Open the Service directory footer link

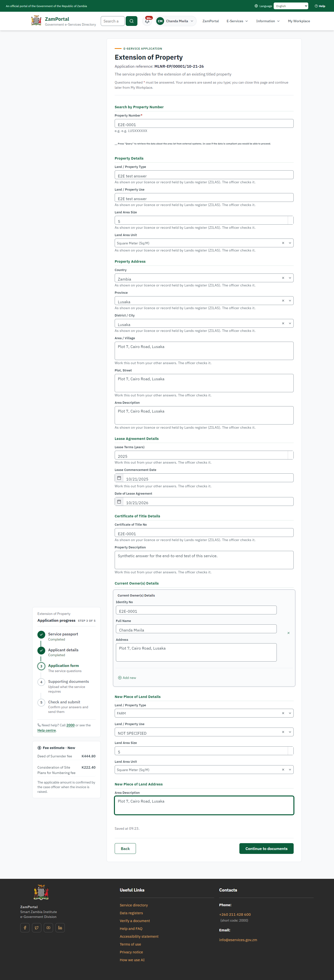(134, 905)
